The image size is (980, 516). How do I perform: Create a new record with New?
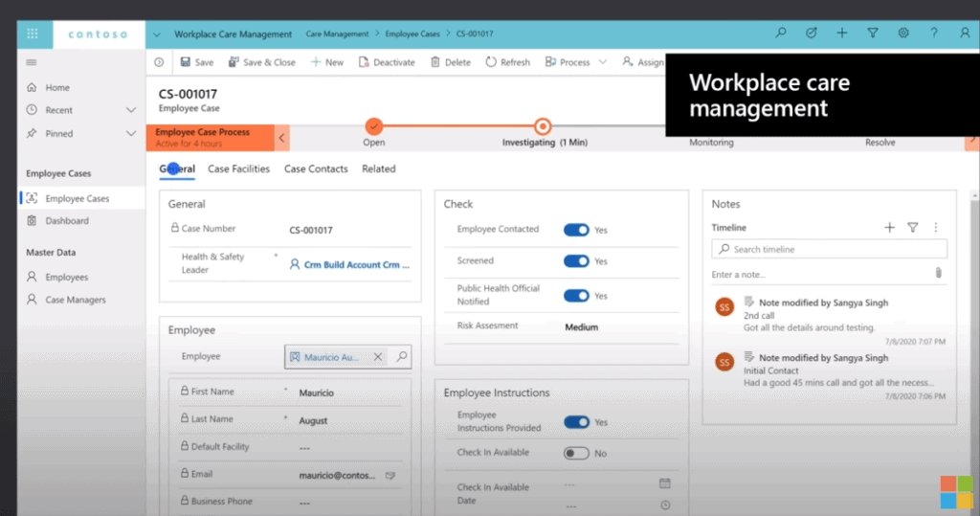[327, 62]
